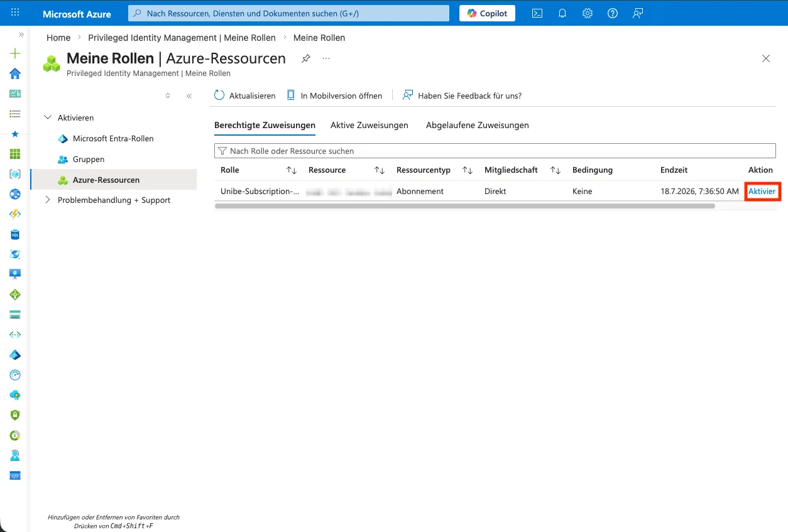Open Cost Management icon in sidebar
This screenshot has width=788, height=532.
point(15,435)
